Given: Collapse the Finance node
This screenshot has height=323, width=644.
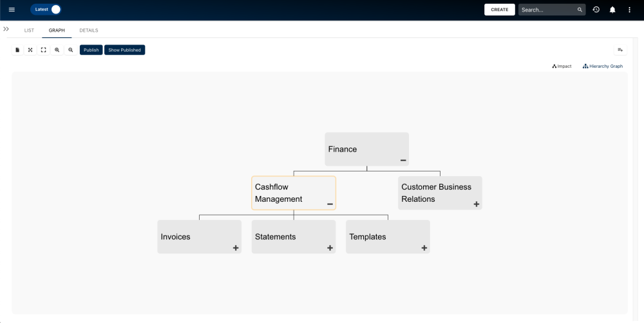Looking at the screenshot, I should 403,160.
